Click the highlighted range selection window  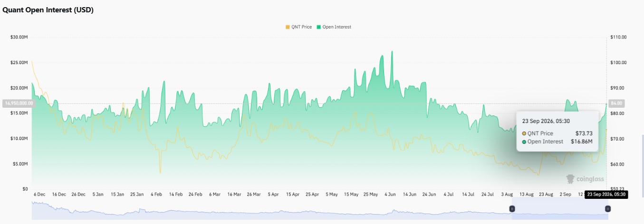tap(560, 208)
